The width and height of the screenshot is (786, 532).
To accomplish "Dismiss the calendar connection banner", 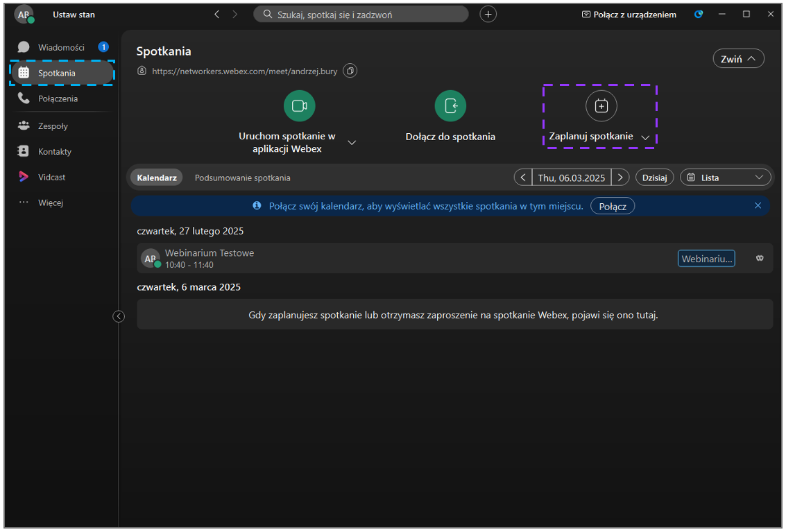I will [x=758, y=205].
